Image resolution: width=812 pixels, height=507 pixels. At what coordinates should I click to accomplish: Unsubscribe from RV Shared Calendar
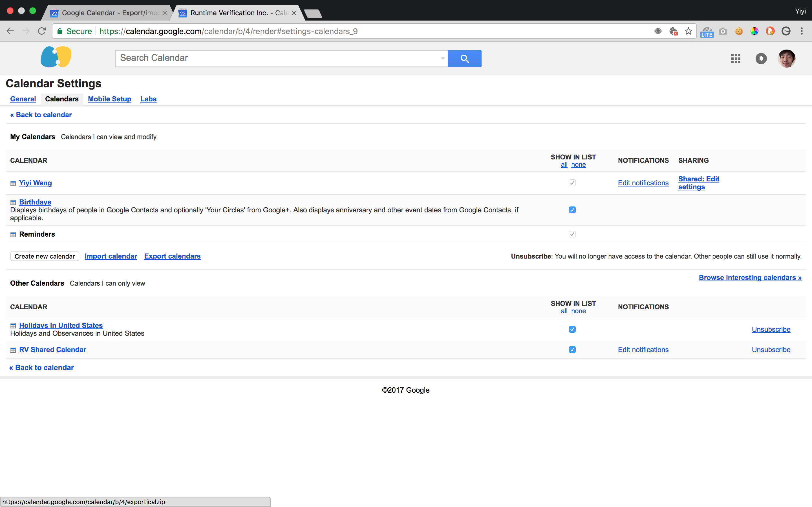tap(771, 350)
